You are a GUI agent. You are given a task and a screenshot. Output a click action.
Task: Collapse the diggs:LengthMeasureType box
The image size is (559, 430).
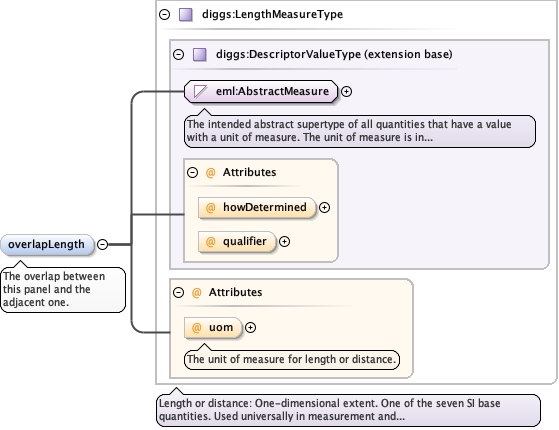point(164,15)
